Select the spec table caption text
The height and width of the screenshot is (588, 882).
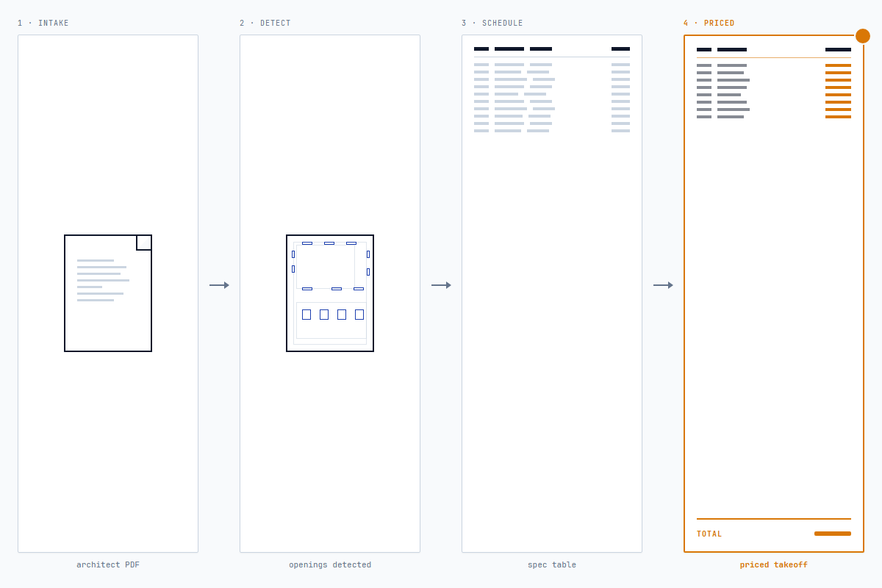coord(551,564)
